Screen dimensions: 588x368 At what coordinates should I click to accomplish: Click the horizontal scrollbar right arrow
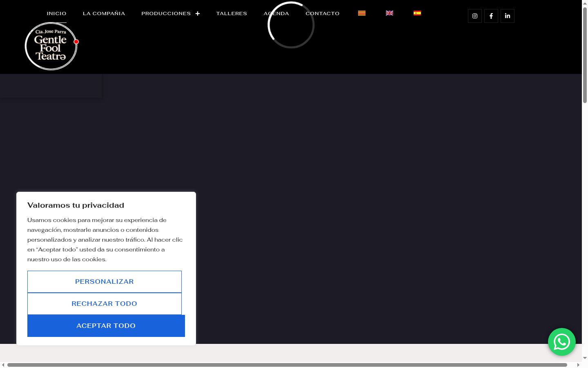578,365
